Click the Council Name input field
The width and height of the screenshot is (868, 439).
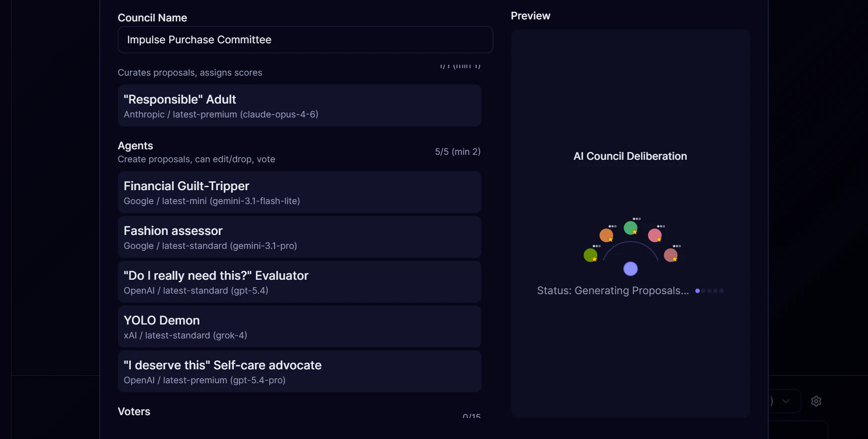[305, 40]
